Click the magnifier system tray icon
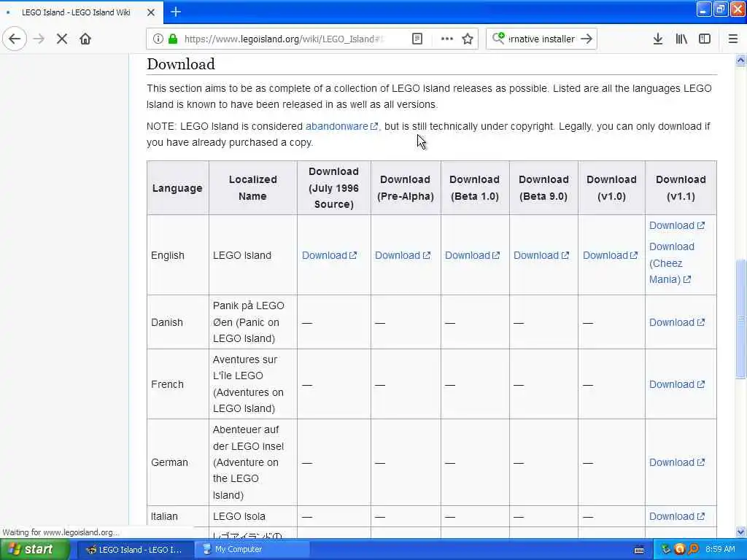This screenshot has width=747, height=560. (693, 550)
